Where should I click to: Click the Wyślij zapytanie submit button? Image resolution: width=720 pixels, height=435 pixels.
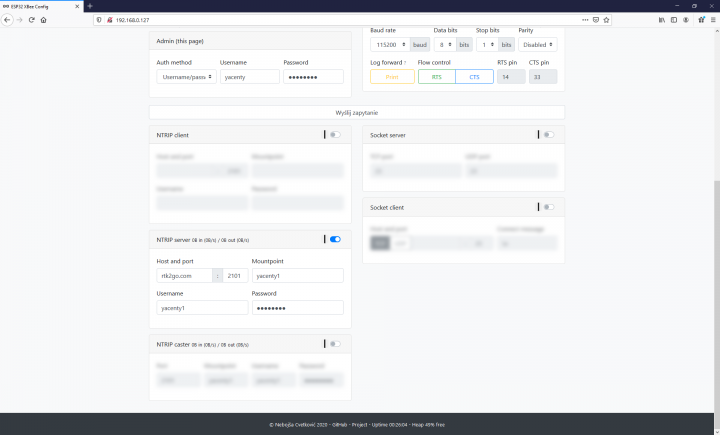(357, 113)
